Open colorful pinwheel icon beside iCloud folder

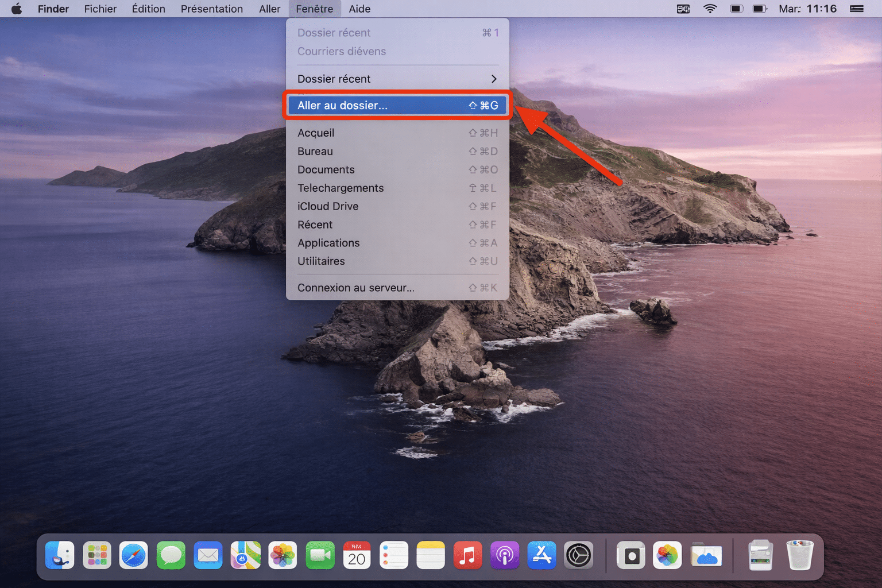[667, 555]
